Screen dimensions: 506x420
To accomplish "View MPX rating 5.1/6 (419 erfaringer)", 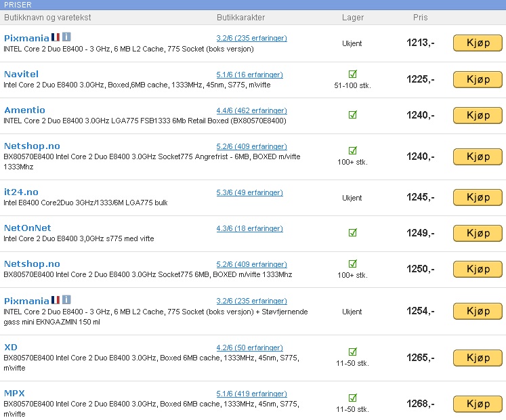I will [251, 394].
